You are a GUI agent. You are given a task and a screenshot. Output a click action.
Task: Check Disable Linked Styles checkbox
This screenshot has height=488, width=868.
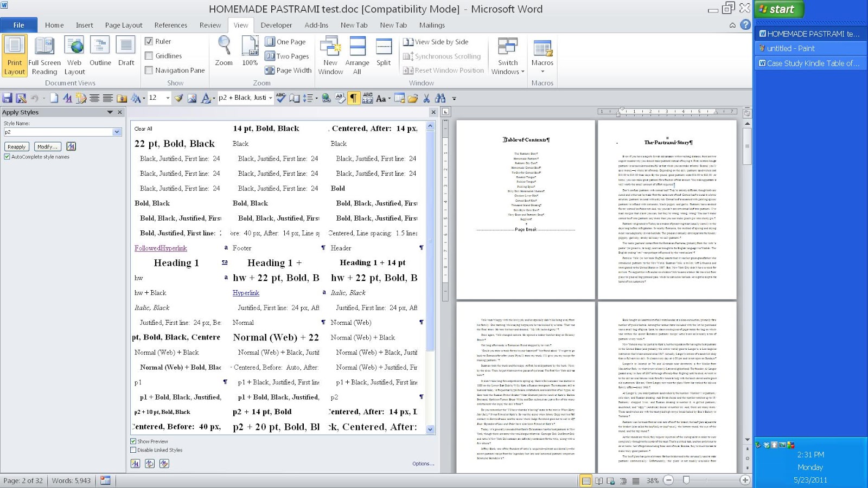coord(133,450)
